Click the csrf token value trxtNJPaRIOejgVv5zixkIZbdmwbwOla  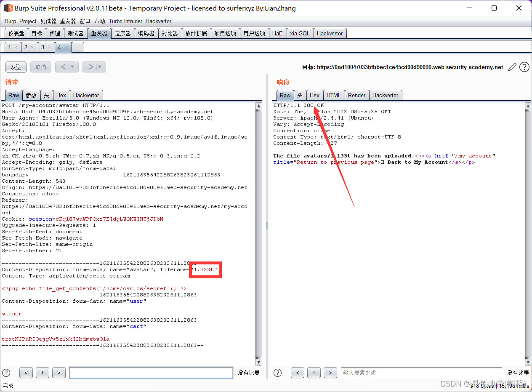coord(56,339)
